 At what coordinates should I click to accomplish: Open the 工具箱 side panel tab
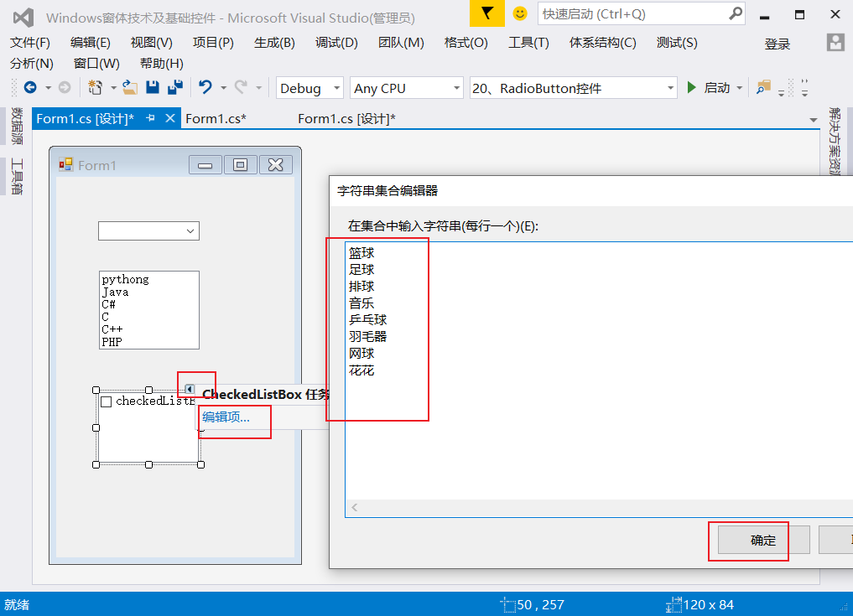pyautogui.click(x=16, y=176)
